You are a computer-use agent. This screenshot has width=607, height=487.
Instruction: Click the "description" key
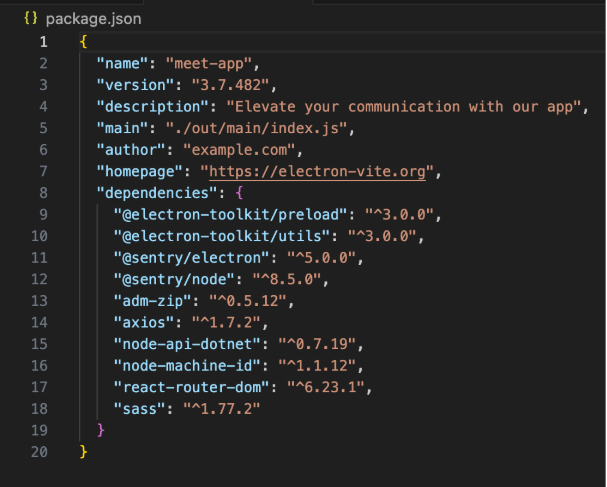[153, 107]
